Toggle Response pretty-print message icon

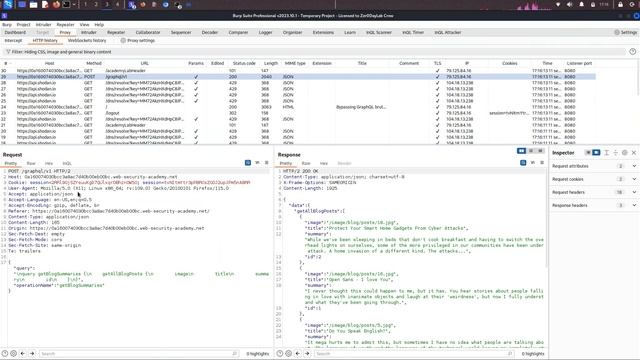[523, 163]
